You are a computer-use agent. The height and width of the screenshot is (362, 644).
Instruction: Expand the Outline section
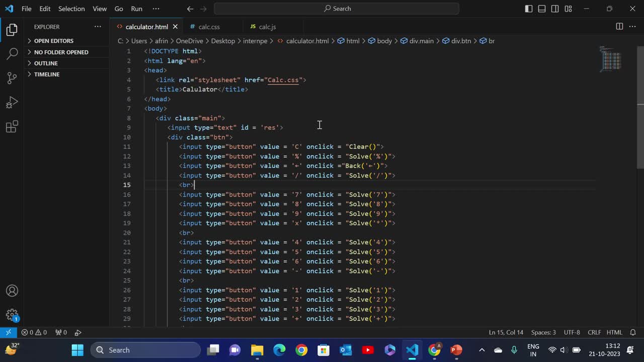click(x=46, y=63)
